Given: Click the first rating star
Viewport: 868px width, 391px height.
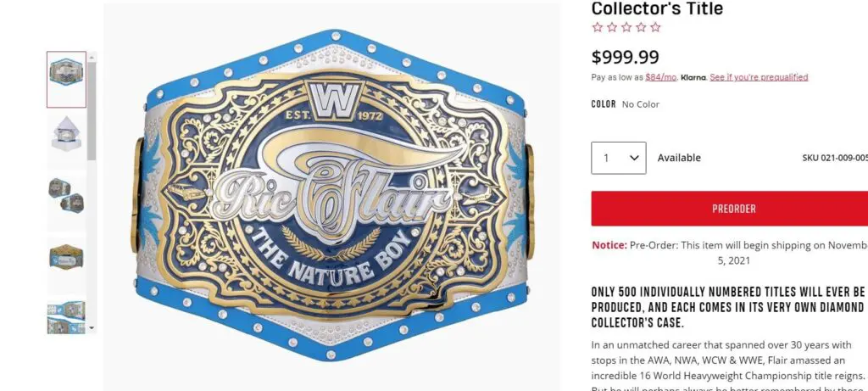Looking at the screenshot, I should pyautogui.click(x=597, y=27).
